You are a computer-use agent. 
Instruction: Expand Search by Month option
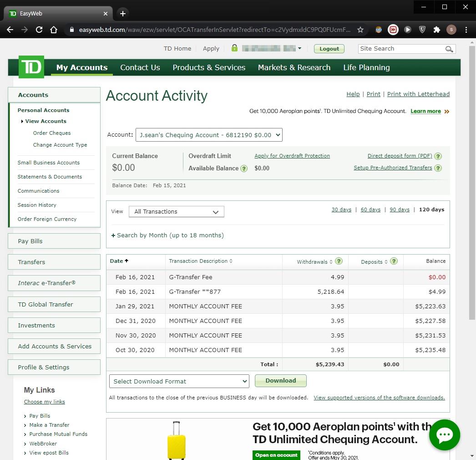coord(167,235)
